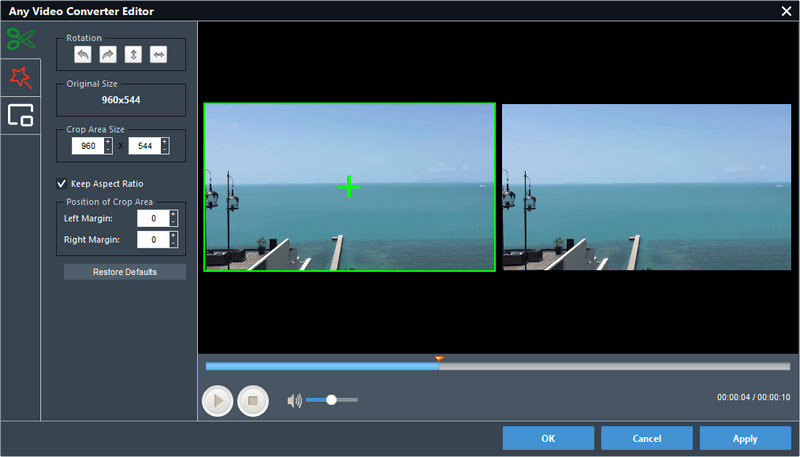This screenshot has width=800, height=457.
Task: Mute audio using the speaker icon
Action: point(294,401)
